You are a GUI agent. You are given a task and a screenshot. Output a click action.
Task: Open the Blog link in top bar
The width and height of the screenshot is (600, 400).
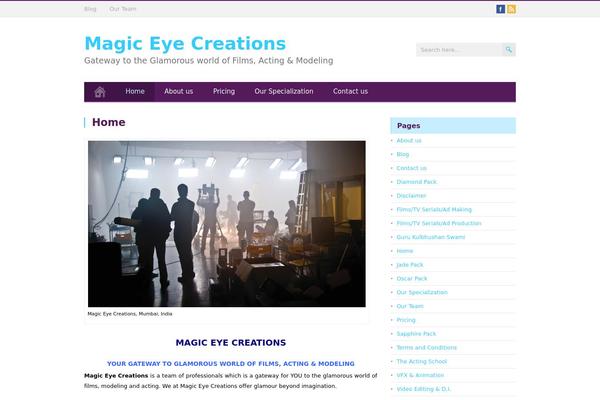tap(90, 9)
